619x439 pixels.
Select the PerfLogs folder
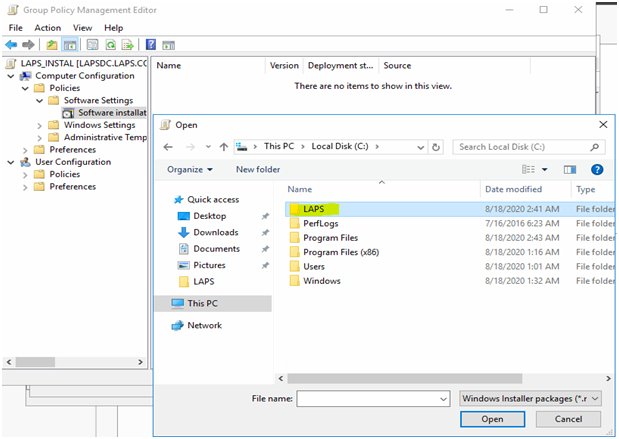point(450,223)
